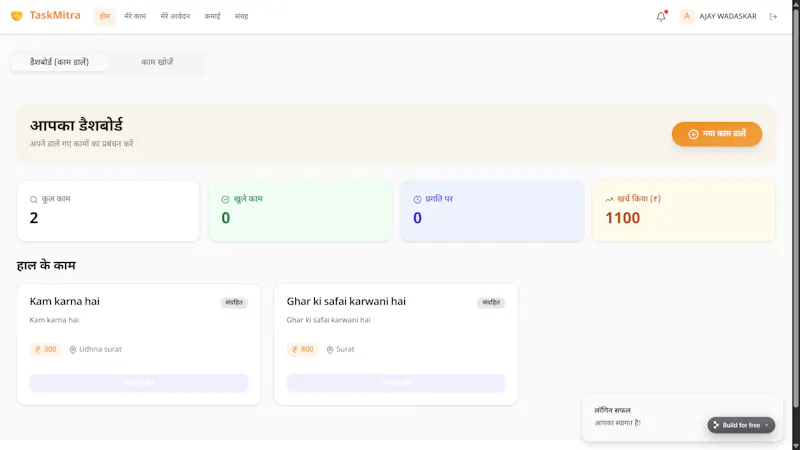Click the Build for free badge icon
Viewport: 800px width, 450px height.
(x=716, y=425)
